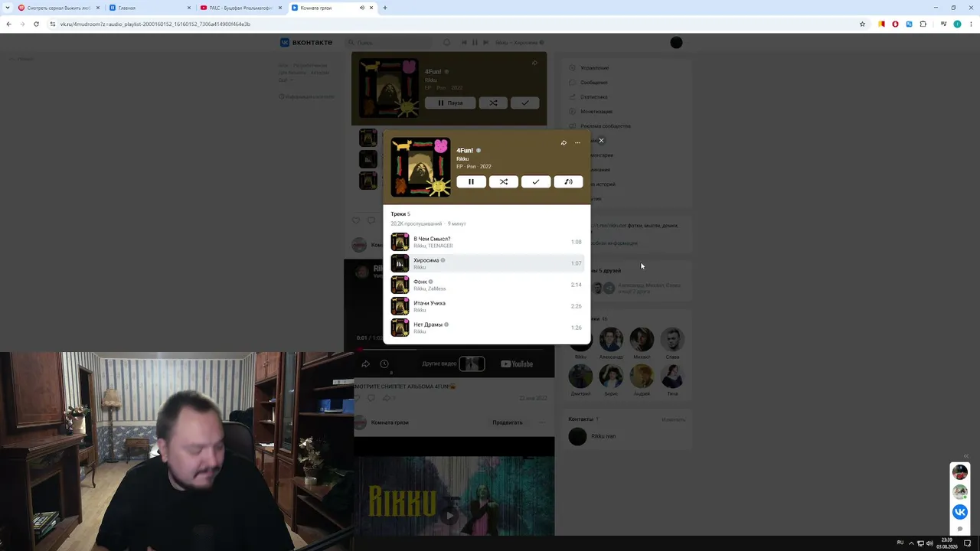Play track "В Чем Смысл?"
This screenshot has width=980, height=551.
(486, 242)
